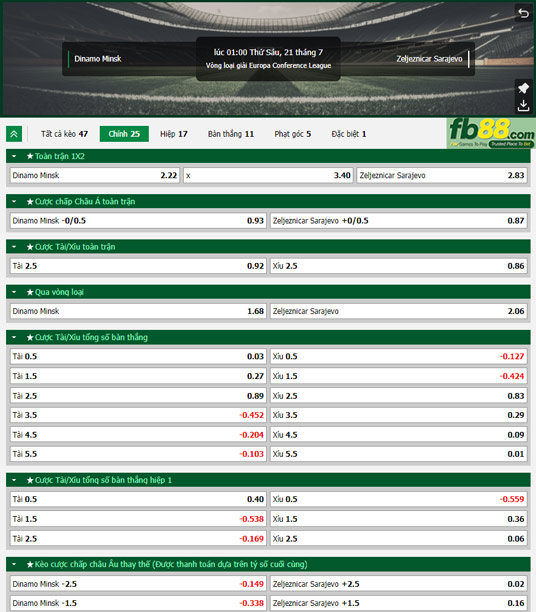Click star icon beside Qua vòng loại
The height and width of the screenshot is (612, 536).
tap(30, 292)
